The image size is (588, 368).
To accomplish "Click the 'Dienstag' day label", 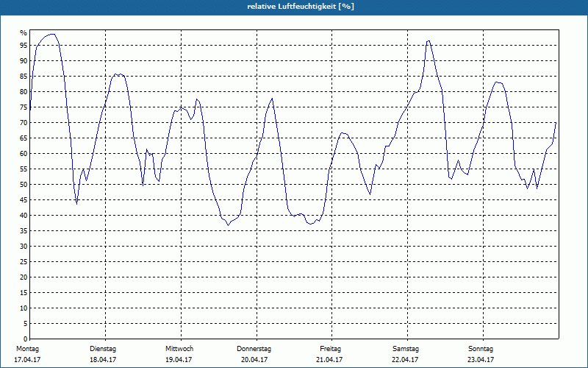I will (103, 349).
